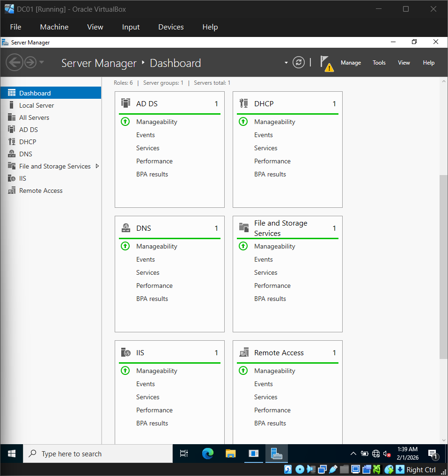Open the Tools menu
The image size is (448, 476).
[379, 63]
